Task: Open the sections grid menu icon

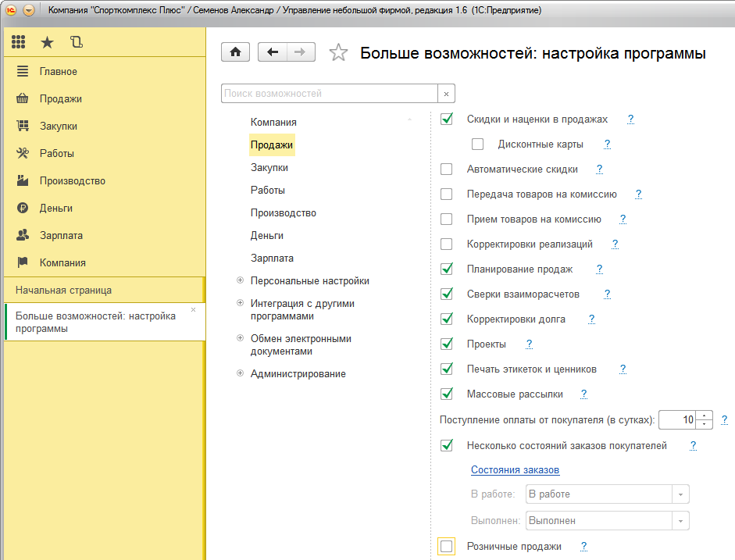Action: tap(19, 42)
